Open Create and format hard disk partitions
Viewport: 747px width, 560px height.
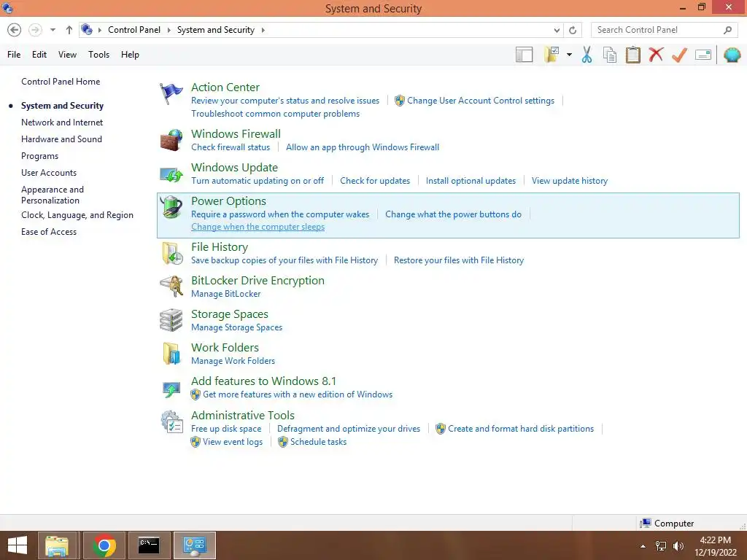coord(521,429)
